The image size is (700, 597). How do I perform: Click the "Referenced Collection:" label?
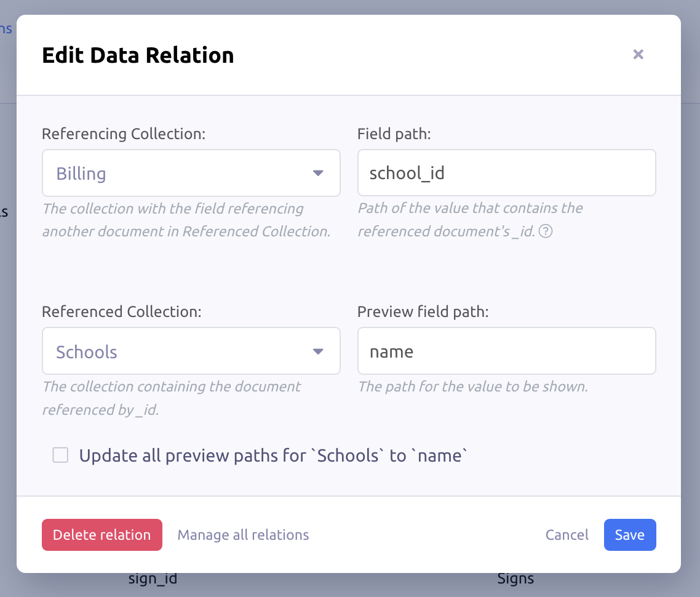tap(121, 311)
